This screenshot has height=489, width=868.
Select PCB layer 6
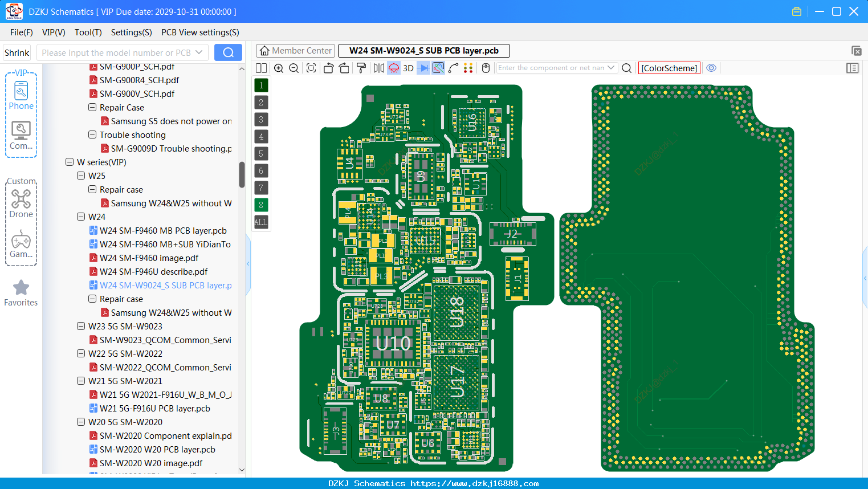[261, 171]
